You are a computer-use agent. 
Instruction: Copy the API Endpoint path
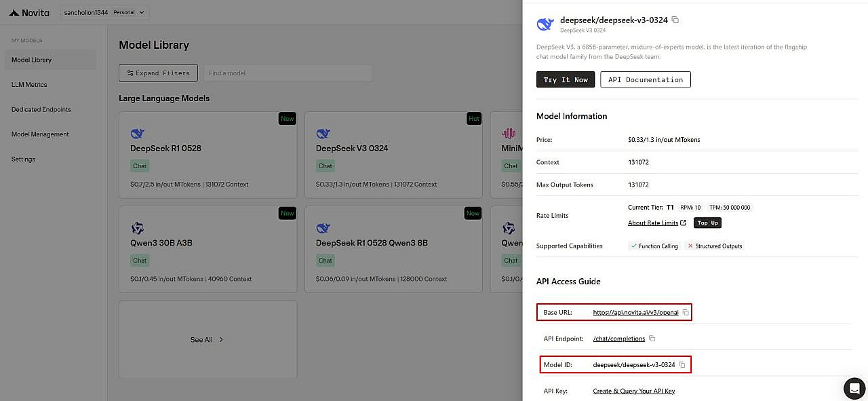click(652, 339)
